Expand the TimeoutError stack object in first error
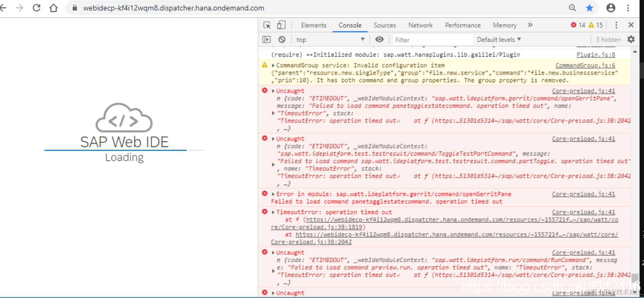644x298 pixels. [273, 113]
